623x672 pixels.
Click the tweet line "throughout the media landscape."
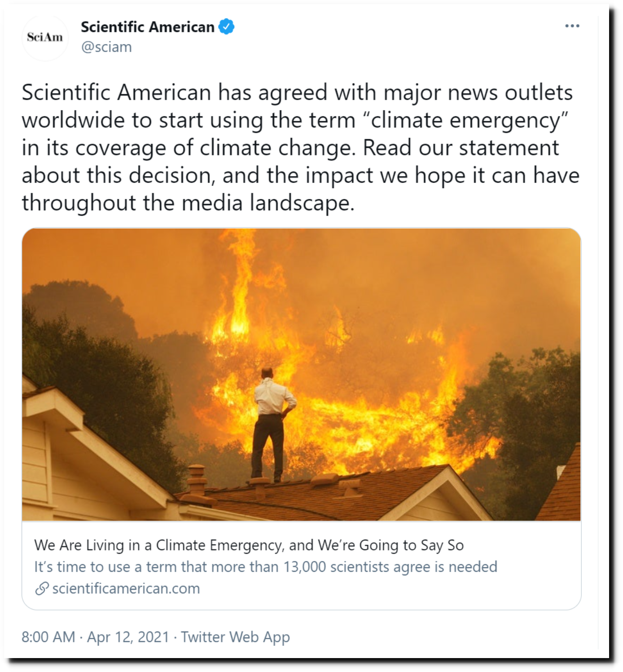tap(188, 203)
